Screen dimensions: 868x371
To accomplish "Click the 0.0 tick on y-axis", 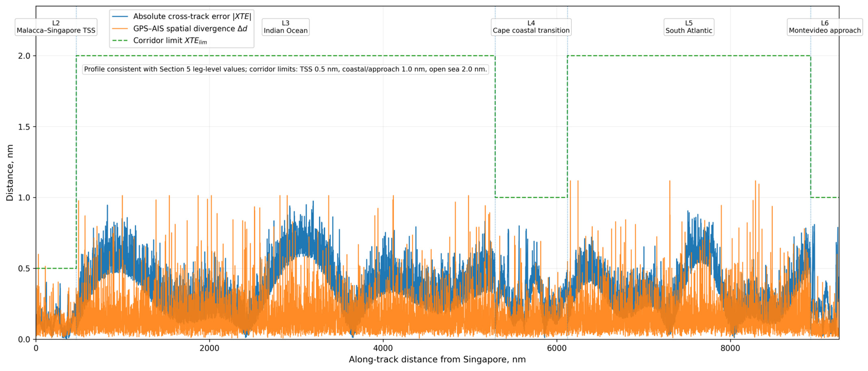I will [24, 339].
